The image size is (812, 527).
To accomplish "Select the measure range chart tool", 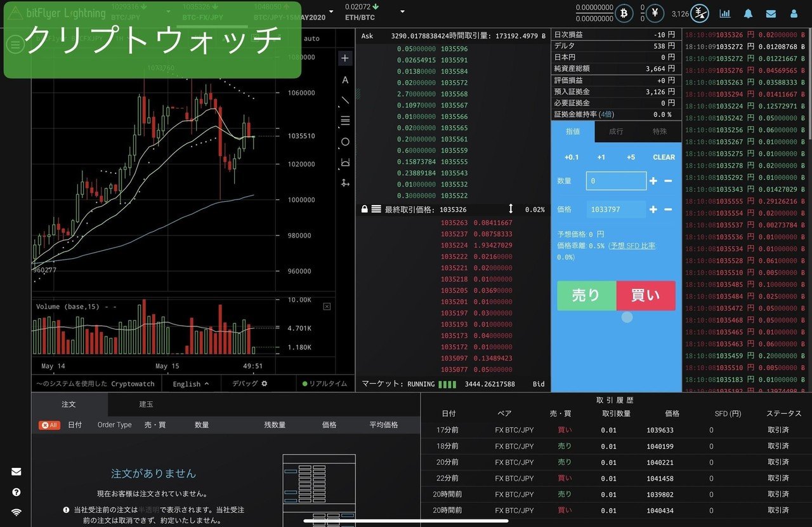I will [345, 163].
